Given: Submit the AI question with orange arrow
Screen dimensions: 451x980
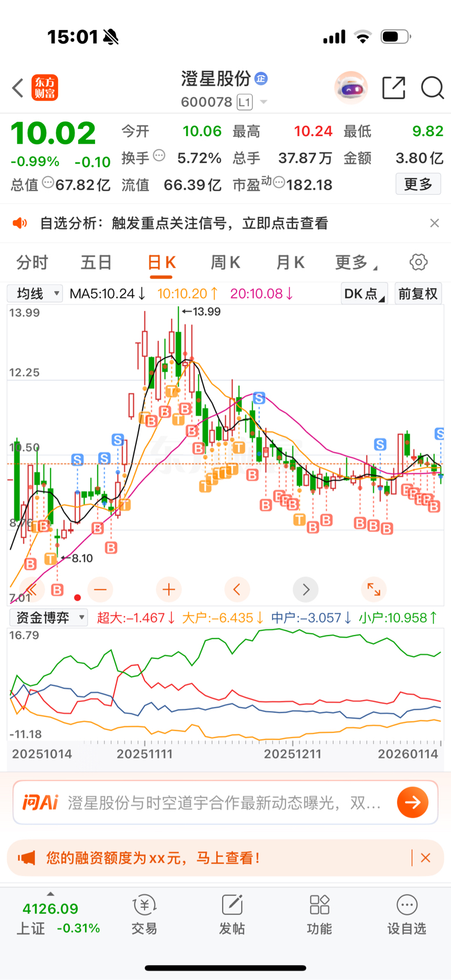Looking at the screenshot, I should pyautogui.click(x=413, y=802).
